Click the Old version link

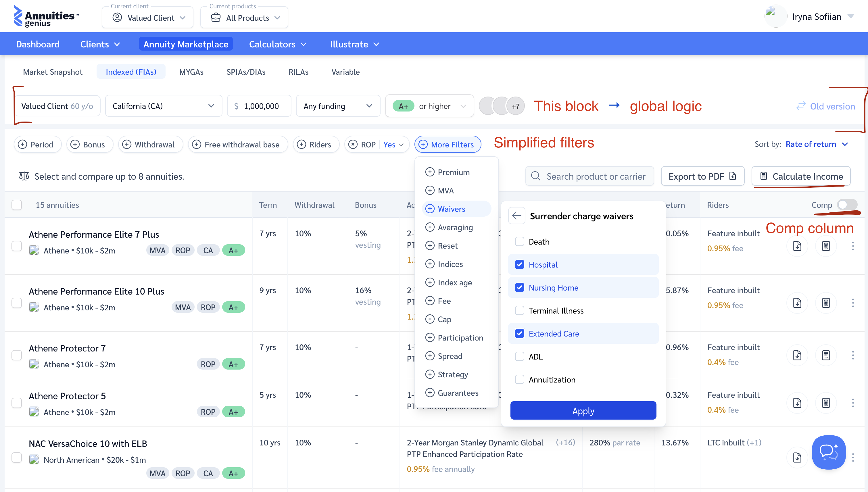(825, 106)
